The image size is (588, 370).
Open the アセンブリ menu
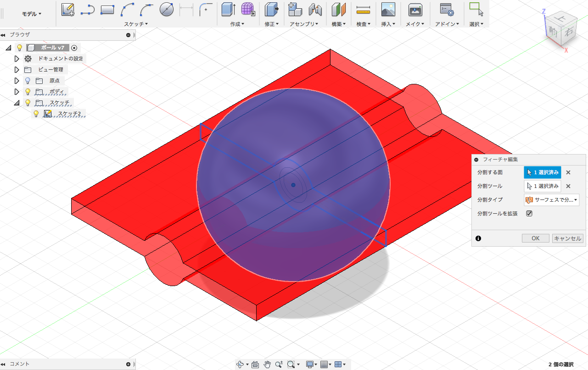pyautogui.click(x=304, y=24)
